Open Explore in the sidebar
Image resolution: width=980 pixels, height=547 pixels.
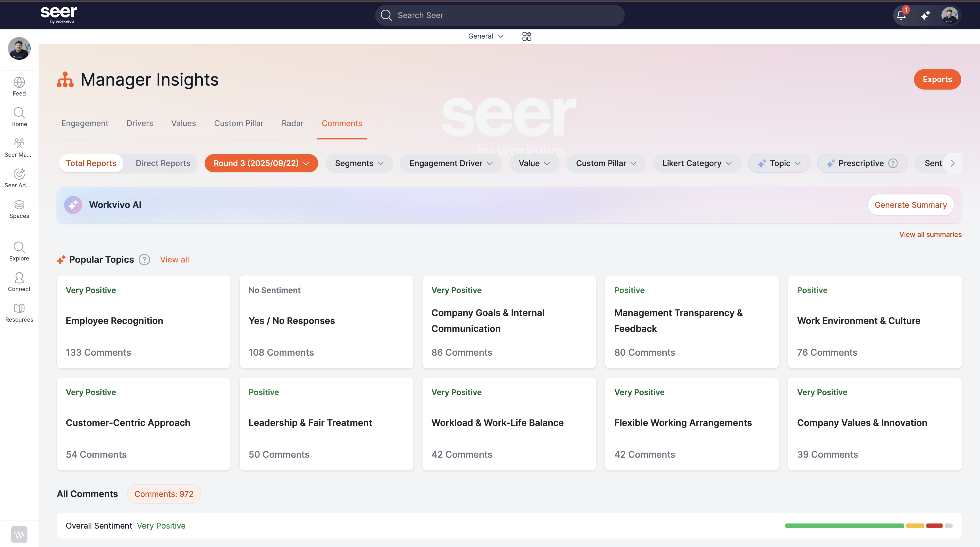tap(19, 251)
